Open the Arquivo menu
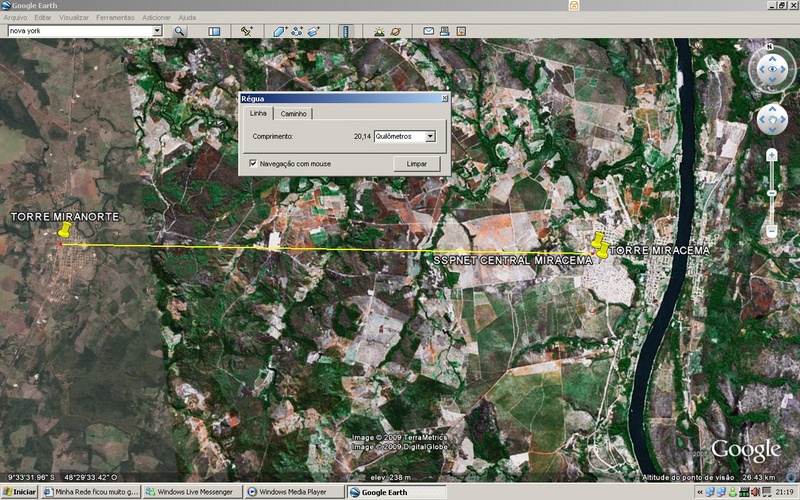This screenshot has height=500, width=800. pyautogui.click(x=15, y=17)
